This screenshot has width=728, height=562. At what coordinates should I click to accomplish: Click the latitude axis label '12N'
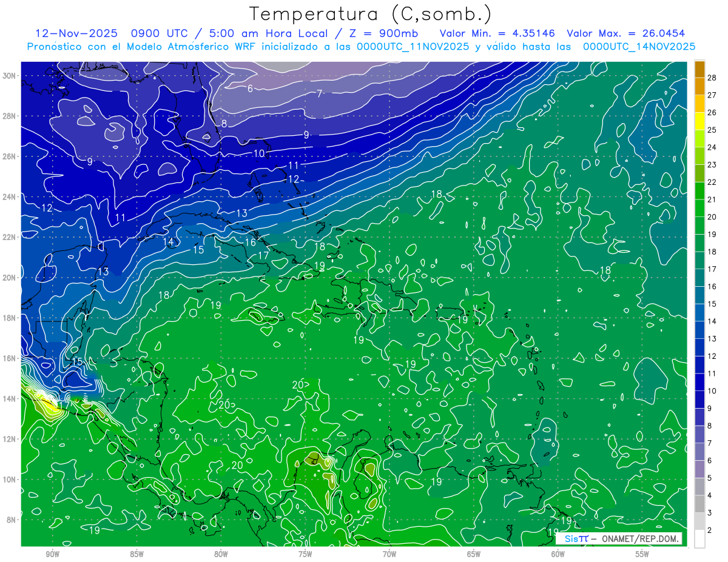(x=8, y=439)
